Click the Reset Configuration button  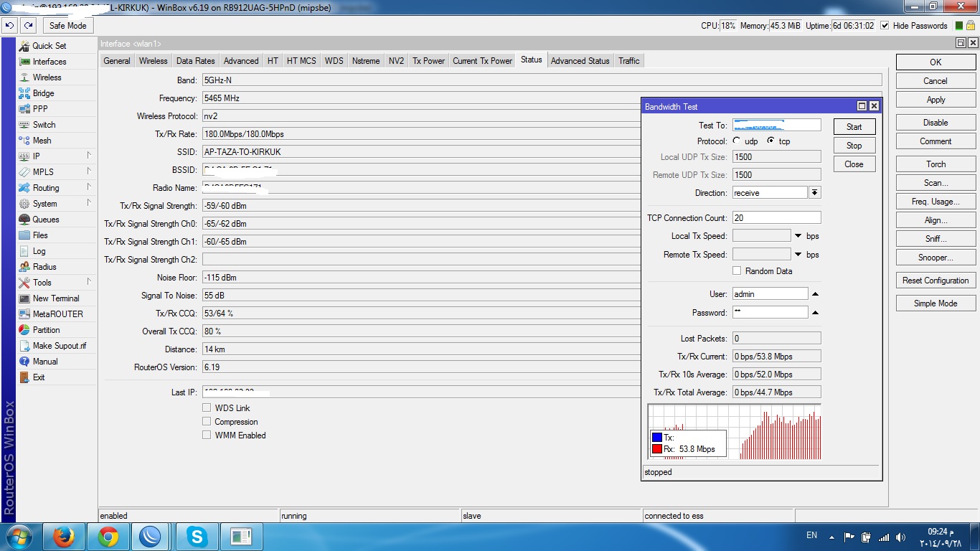click(x=936, y=281)
